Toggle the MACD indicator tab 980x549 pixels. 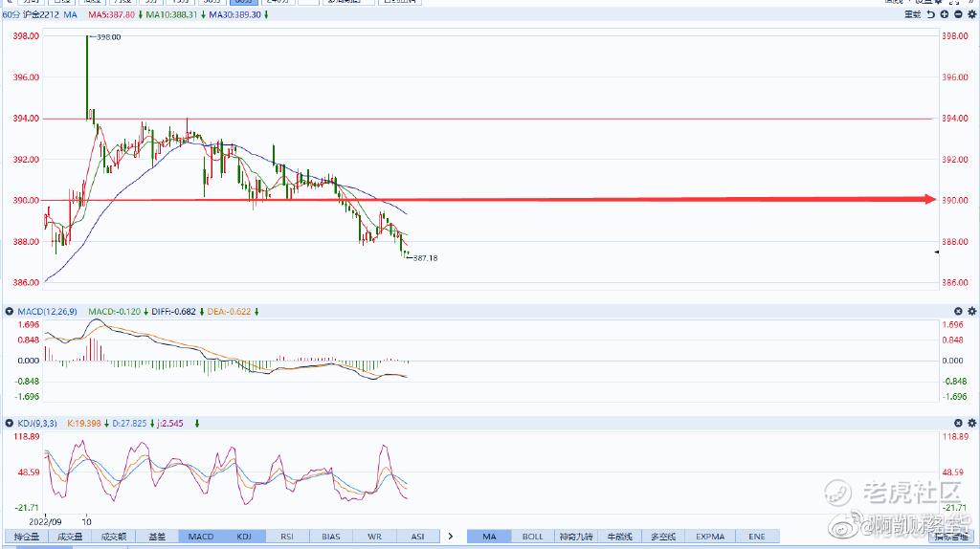201,537
